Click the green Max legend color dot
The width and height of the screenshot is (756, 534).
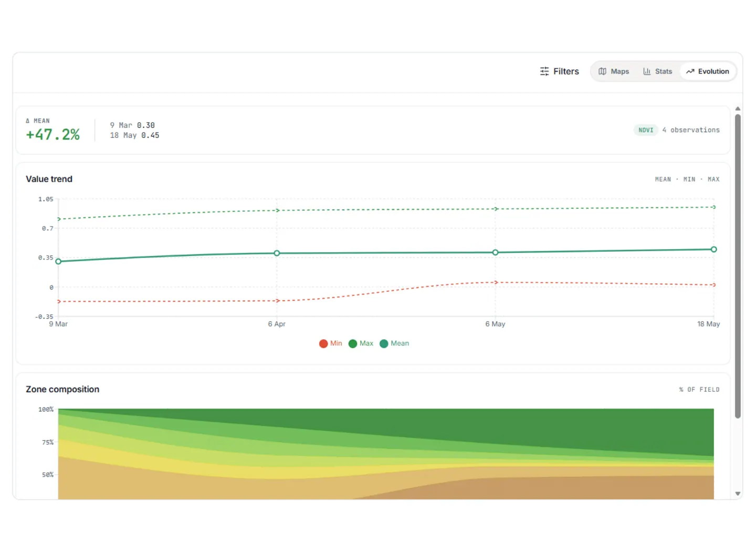click(x=353, y=344)
